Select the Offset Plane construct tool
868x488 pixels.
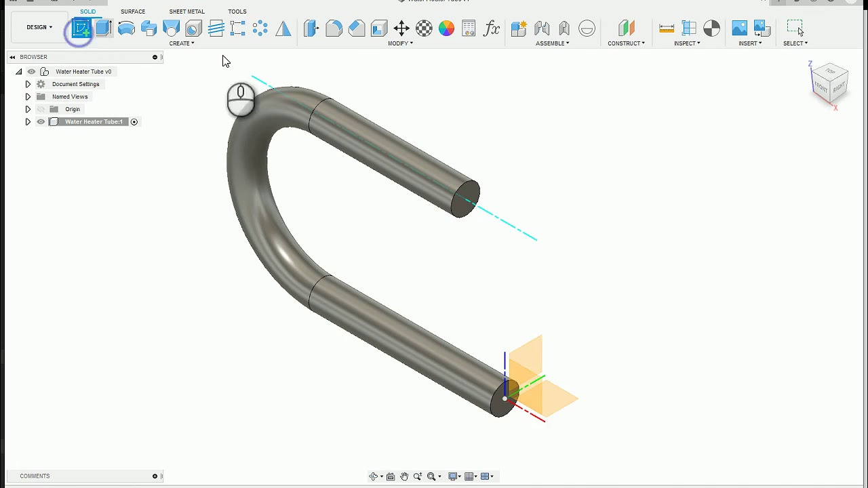(626, 28)
